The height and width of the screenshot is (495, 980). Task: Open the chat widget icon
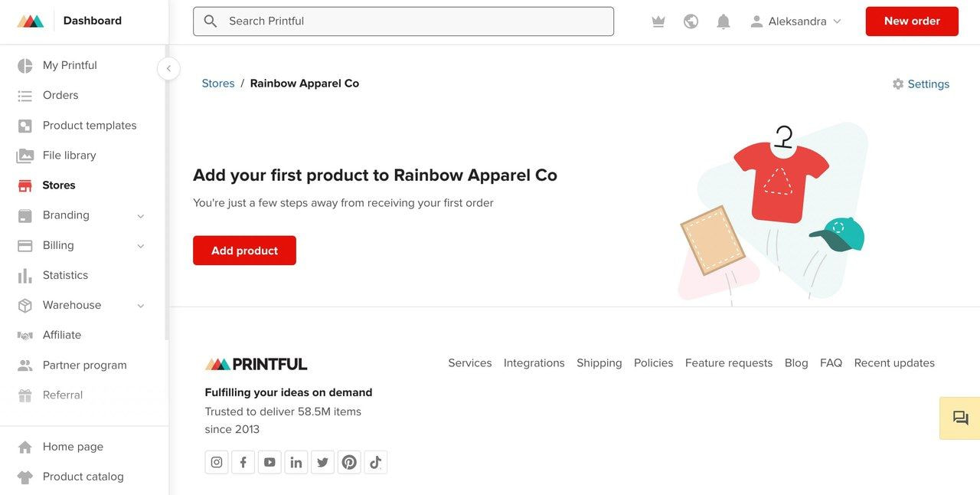[x=960, y=418]
